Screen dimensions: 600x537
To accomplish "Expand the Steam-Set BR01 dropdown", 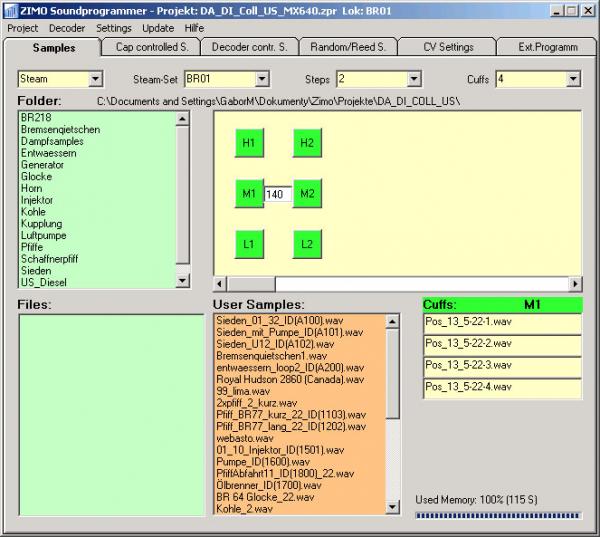I will (x=262, y=79).
